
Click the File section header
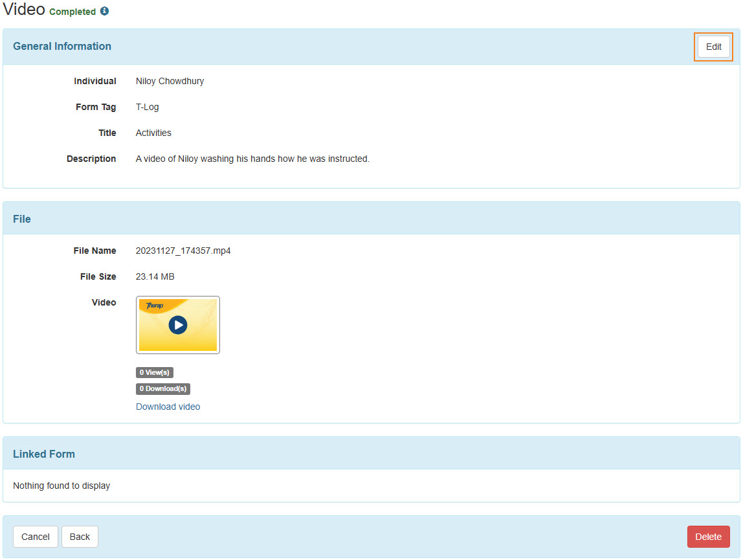22,219
